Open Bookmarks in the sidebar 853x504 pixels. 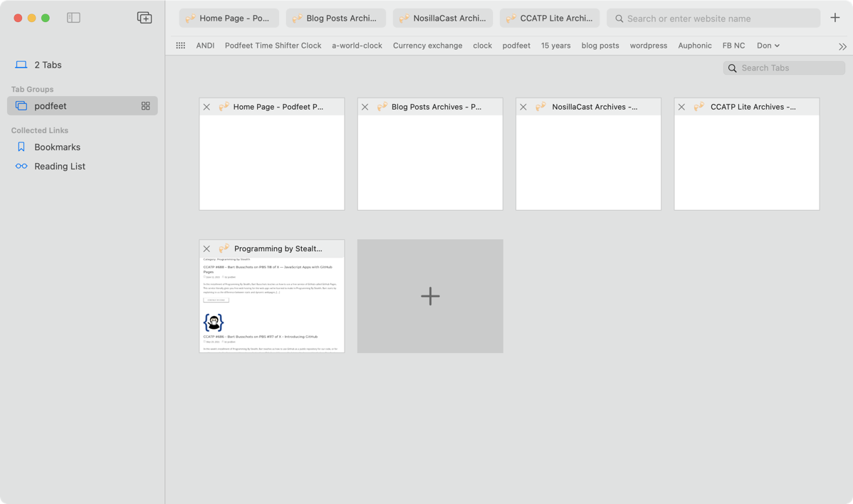[x=57, y=147]
